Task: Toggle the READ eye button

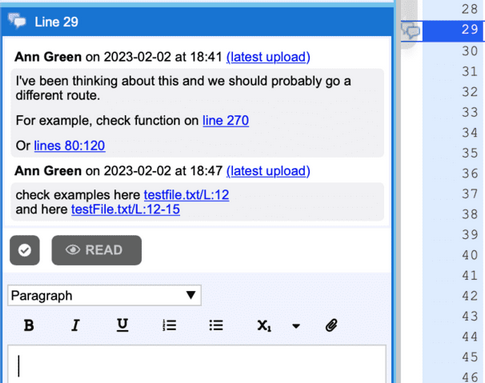Action: coord(96,250)
